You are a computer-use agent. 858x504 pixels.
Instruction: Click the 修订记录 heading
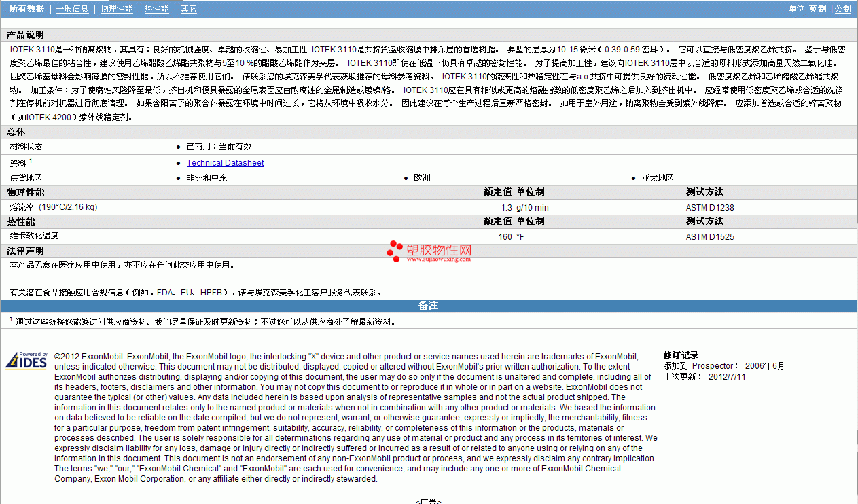pyautogui.click(x=681, y=355)
